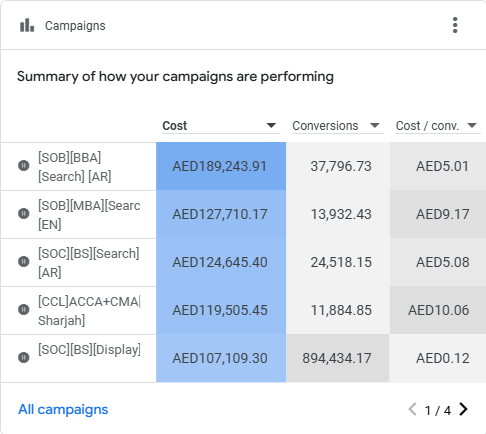Click the 1 / 4 page indicator

pos(438,410)
